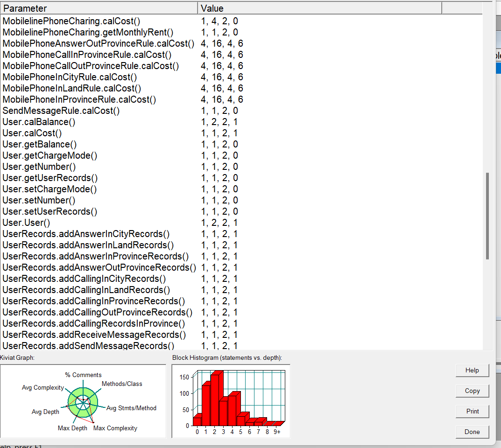Click the "9+" depth label on histogram axis
501x448 pixels.
point(277,432)
